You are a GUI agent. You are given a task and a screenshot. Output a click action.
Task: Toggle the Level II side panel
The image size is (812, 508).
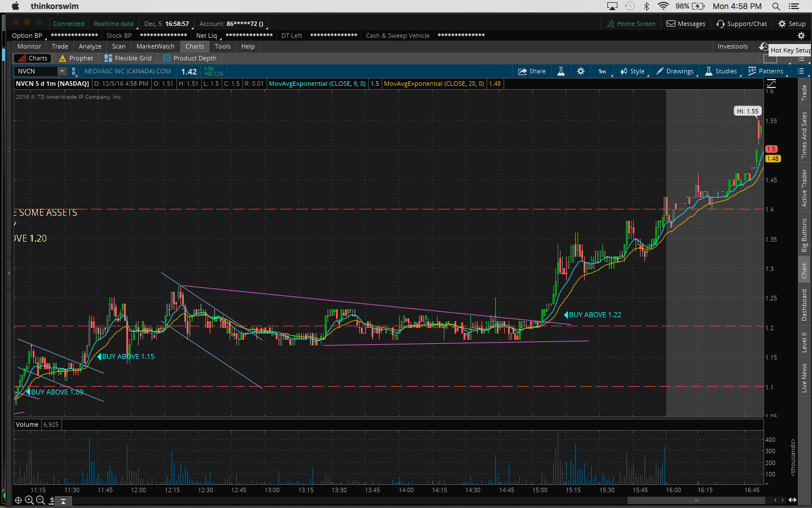coord(805,342)
